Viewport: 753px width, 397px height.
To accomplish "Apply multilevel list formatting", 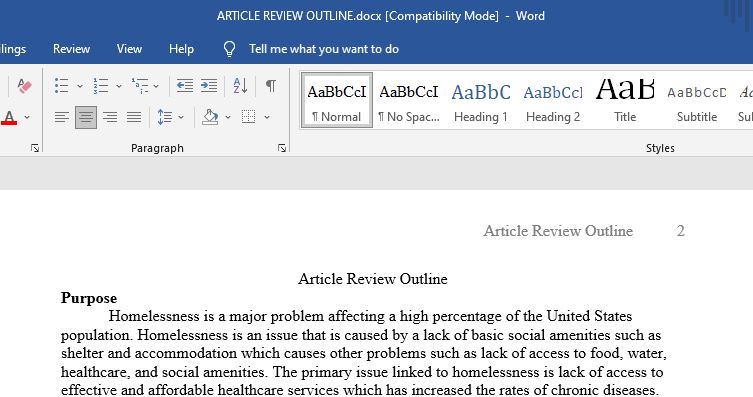I will point(140,86).
